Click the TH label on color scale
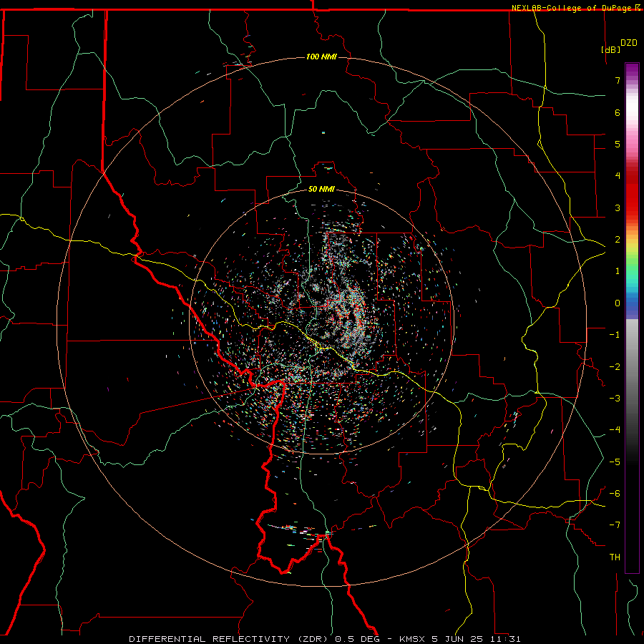Image resolution: width=644 pixels, height=644 pixels. 615,557
